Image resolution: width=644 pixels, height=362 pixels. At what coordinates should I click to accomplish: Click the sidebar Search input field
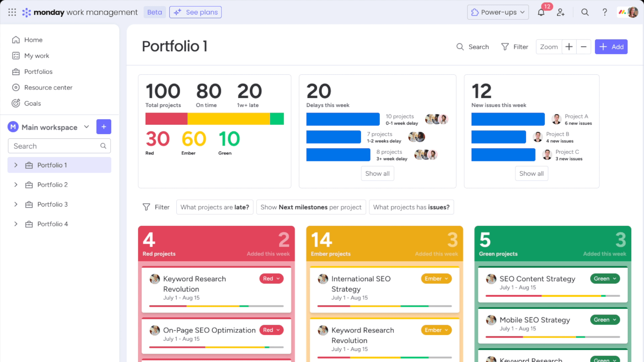[59, 146]
